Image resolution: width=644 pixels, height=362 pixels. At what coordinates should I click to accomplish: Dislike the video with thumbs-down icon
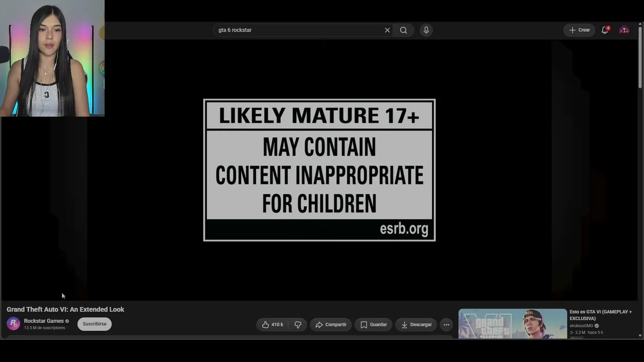(x=298, y=325)
